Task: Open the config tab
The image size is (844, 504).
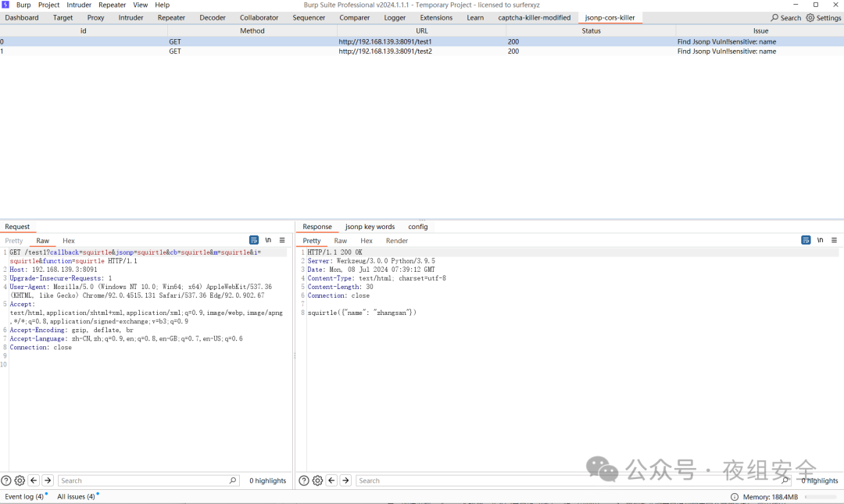Action: [x=417, y=227]
